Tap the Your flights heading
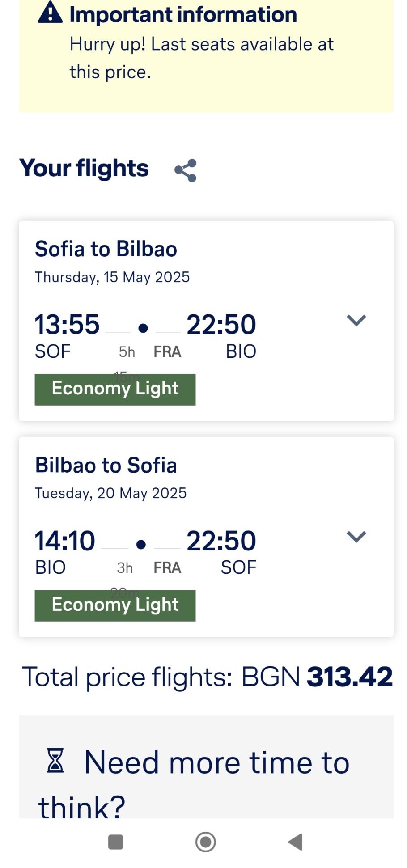 coord(84,168)
